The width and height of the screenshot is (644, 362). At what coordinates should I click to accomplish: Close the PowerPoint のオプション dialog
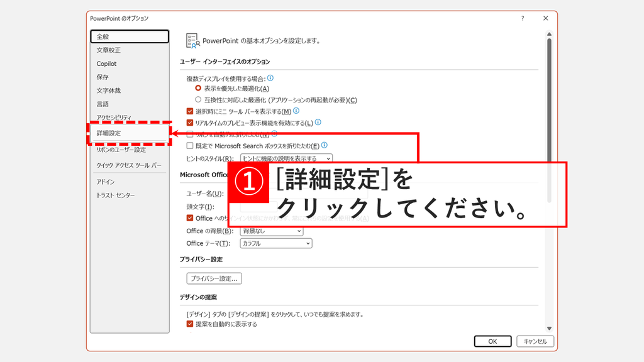(545, 18)
